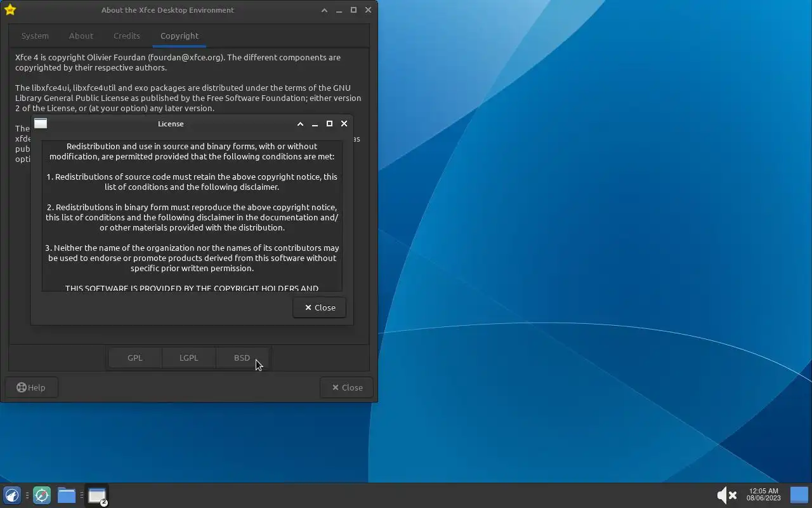Roll up the About Xfce window
This screenshot has height=508, width=812.
(x=324, y=10)
